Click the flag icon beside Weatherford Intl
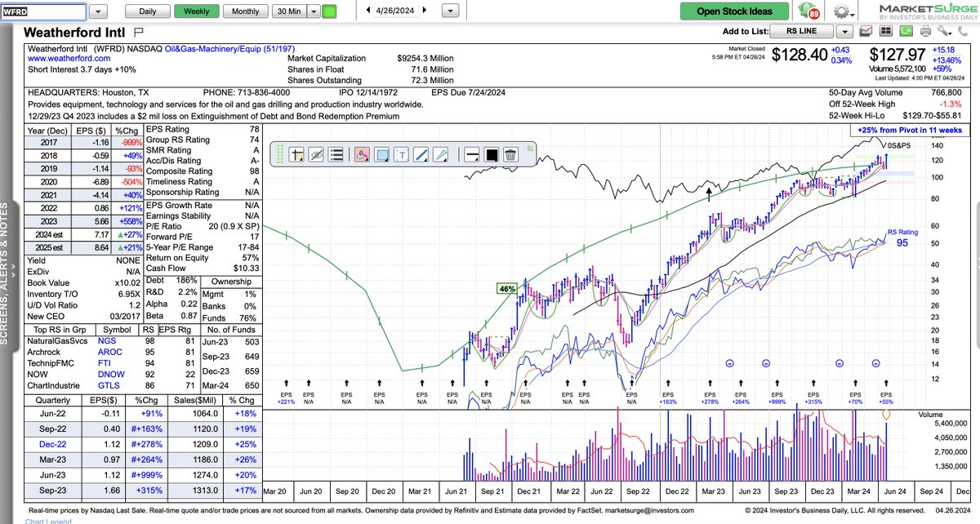 [139, 32]
